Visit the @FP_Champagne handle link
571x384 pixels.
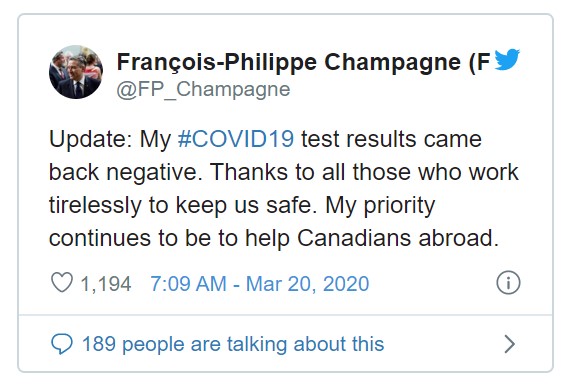[x=203, y=89]
